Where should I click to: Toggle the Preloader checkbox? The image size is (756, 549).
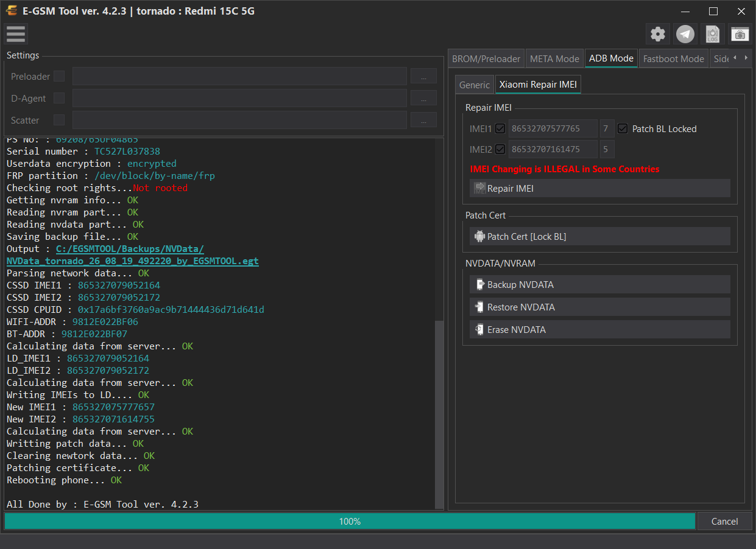59,76
